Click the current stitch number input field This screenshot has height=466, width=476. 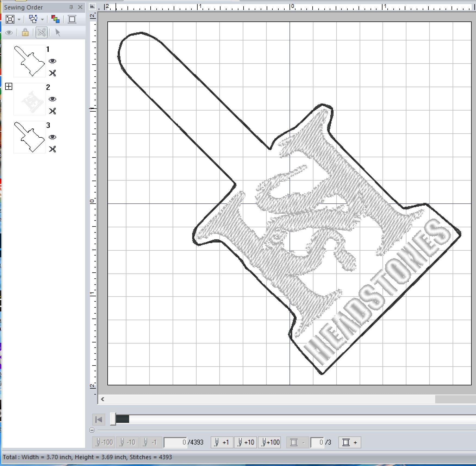coord(175,442)
